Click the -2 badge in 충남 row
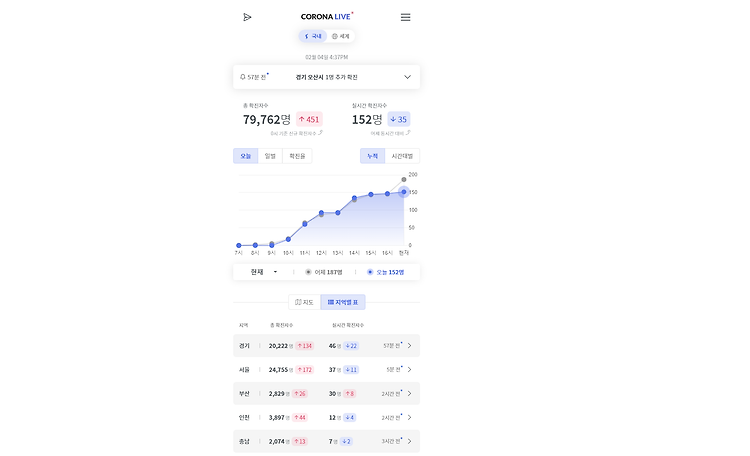The image size is (750, 456). point(347,441)
